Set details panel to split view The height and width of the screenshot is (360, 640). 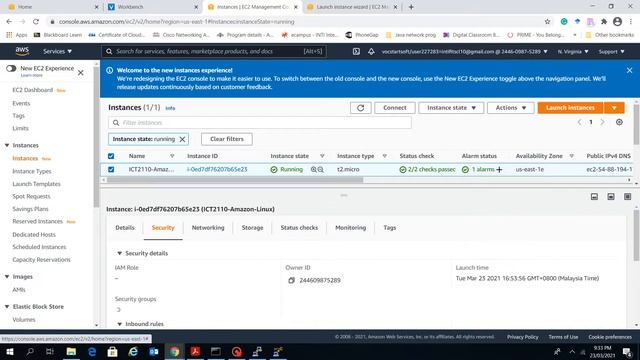click(611, 197)
